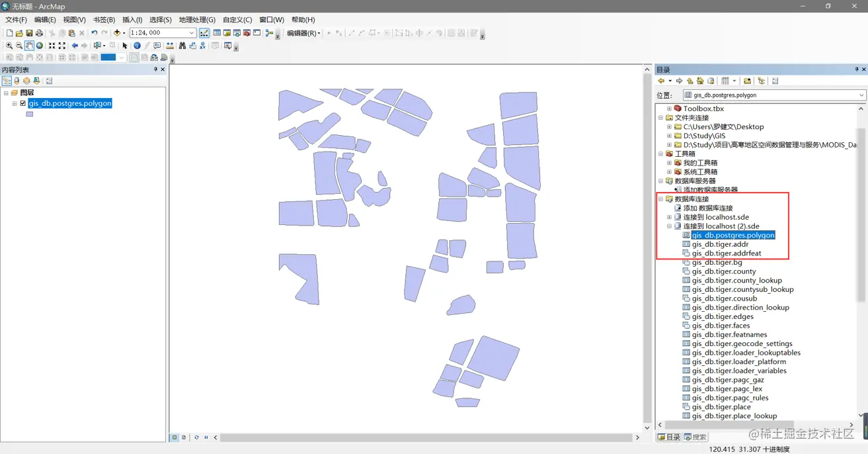
Task: Open the Editor menu dropdown
Action: [303, 33]
